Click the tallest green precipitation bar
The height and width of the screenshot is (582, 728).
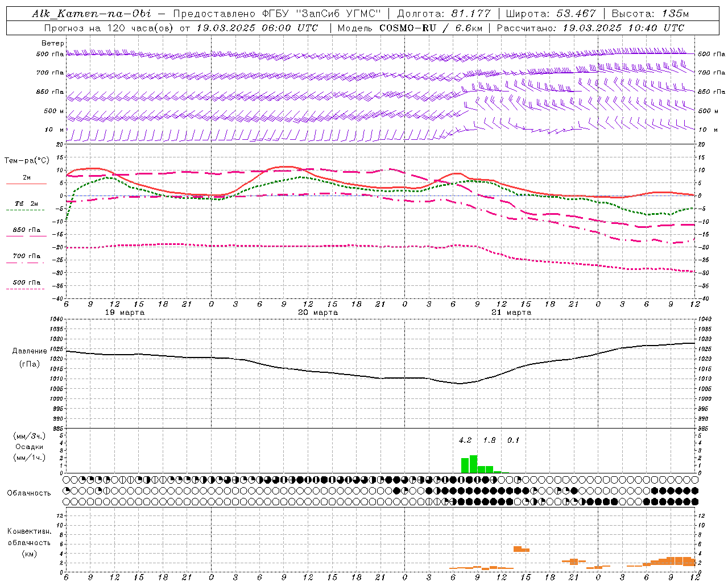point(473,464)
